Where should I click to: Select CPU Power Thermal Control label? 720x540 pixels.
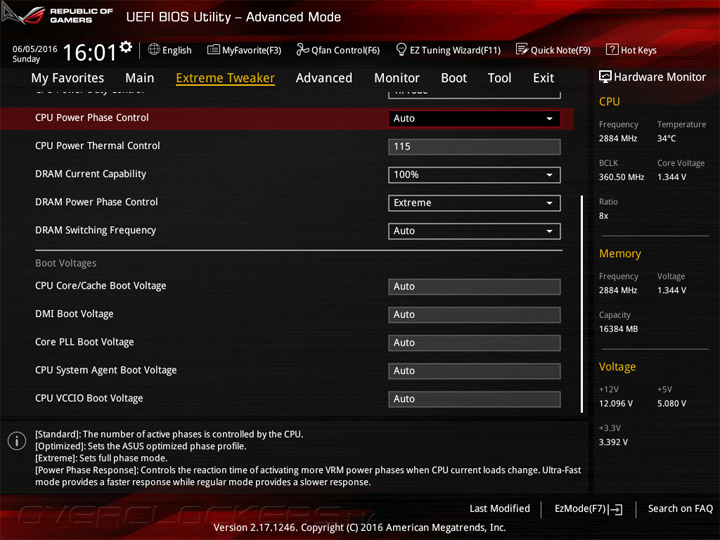pos(97,146)
